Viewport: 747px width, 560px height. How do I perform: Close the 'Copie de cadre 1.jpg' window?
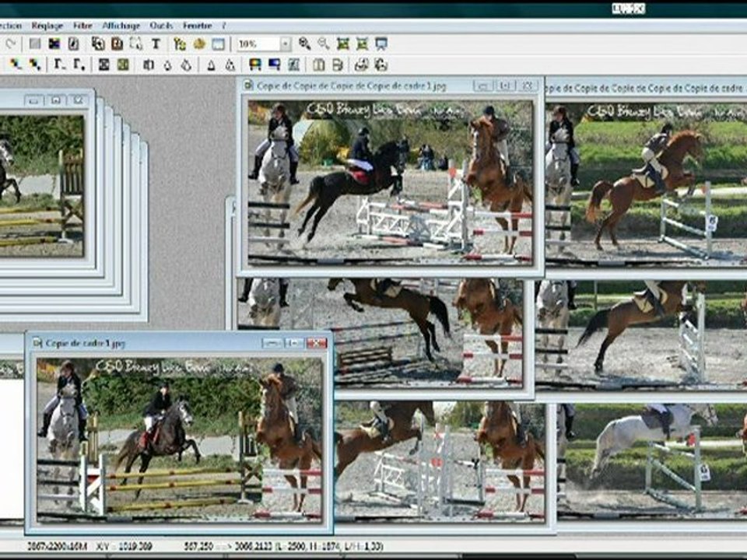tap(317, 343)
